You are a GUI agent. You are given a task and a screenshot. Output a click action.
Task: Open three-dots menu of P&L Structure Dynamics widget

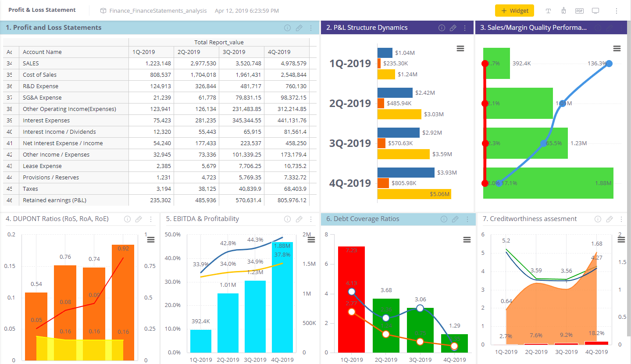coord(465,28)
